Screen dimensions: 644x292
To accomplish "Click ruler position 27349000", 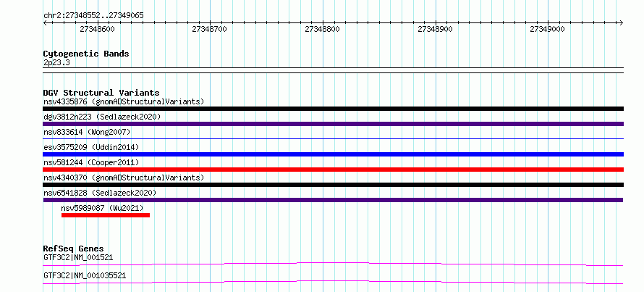I will click(x=548, y=29).
